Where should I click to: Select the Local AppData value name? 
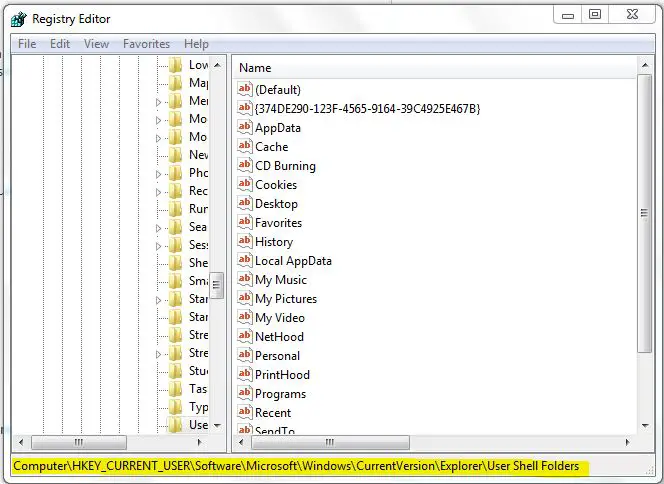pos(293,261)
